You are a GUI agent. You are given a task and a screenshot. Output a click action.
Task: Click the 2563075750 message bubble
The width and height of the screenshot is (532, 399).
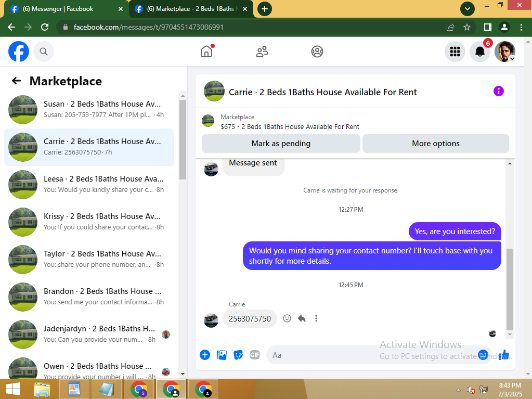[250, 318]
